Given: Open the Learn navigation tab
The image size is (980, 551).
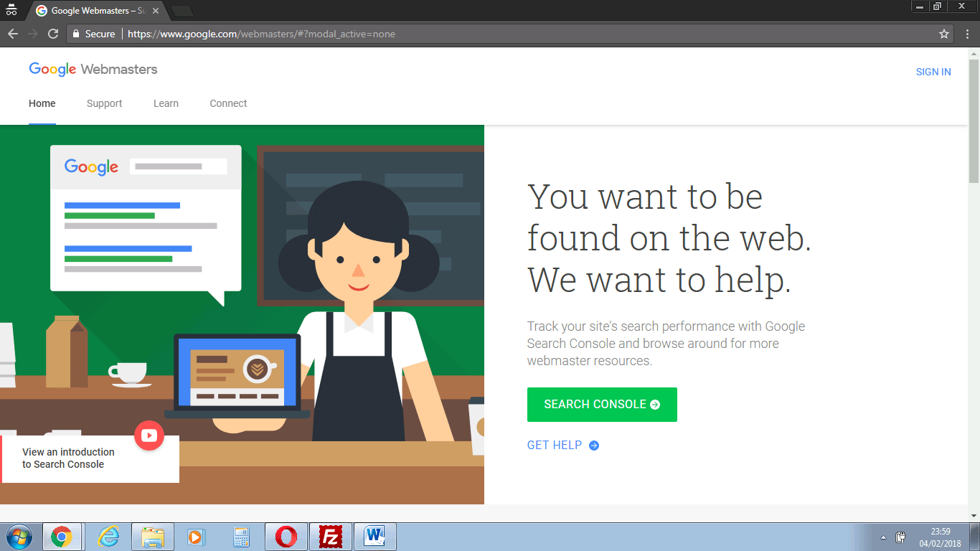Looking at the screenshot, I should [166, 103].
